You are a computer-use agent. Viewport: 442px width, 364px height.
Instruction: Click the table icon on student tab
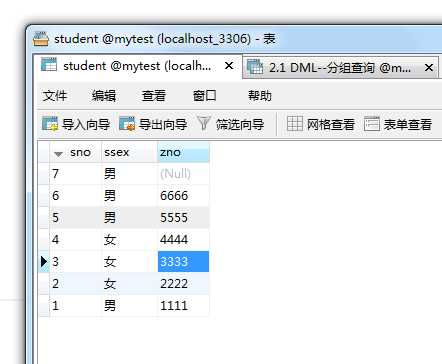(49, 65)
